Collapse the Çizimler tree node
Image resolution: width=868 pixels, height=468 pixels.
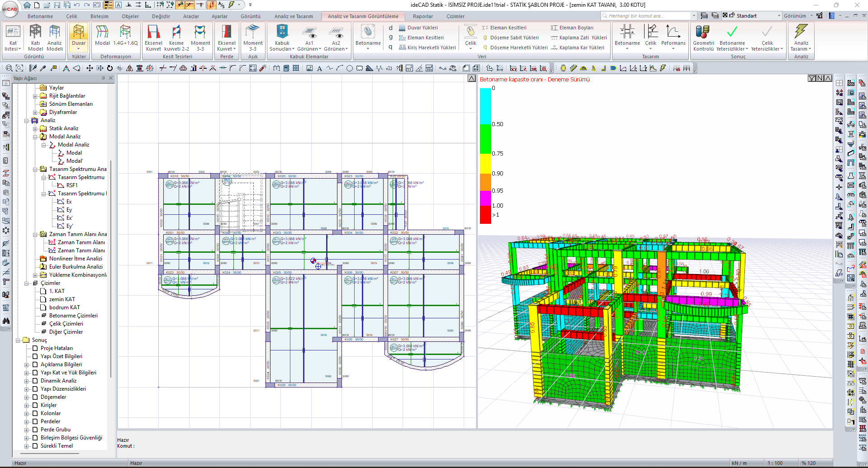[x=27, y=284]
